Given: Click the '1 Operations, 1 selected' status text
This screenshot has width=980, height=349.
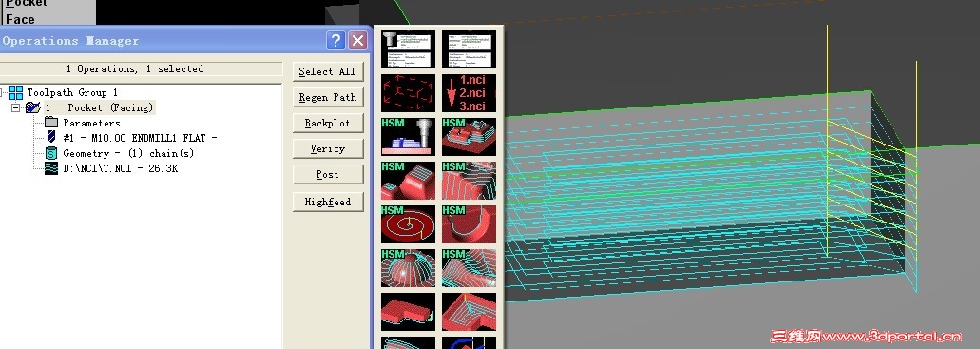Looking at the screenshot, I should [x=134, y=68].
